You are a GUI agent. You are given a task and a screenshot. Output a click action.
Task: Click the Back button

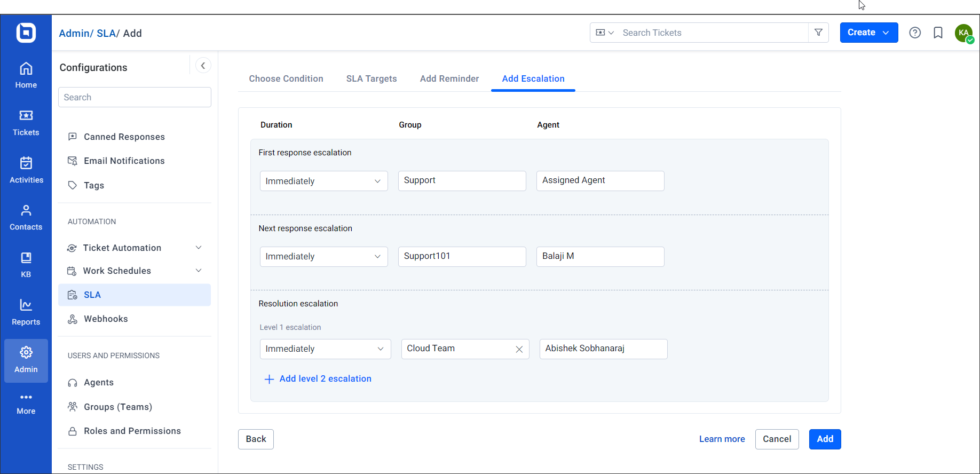coord(256,439)
